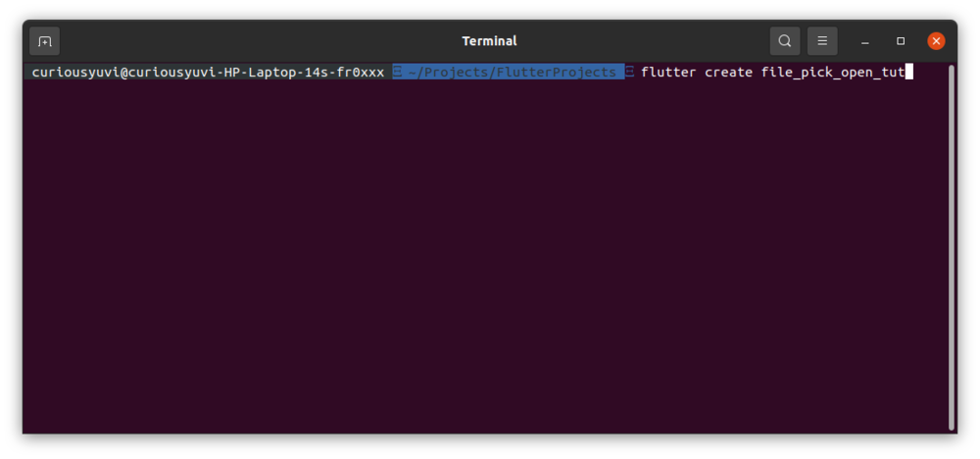Click the Terminal title in header bar
This screenshot has height=459, width=980.
coord(489,41)
